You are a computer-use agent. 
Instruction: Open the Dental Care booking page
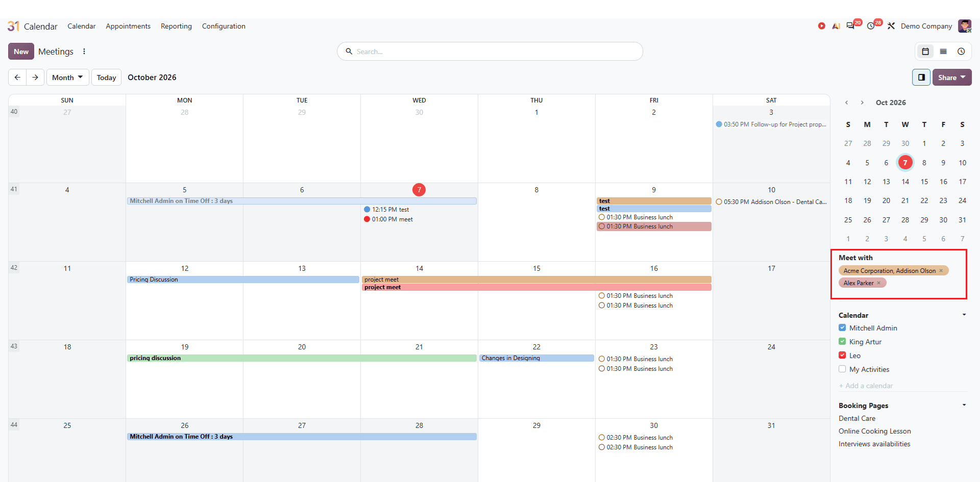(x=857, y=418)
